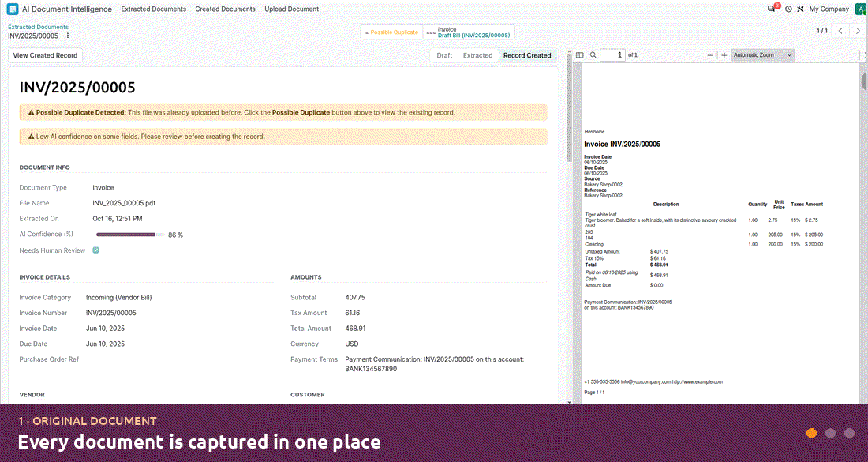The height and width of the screenshot is (462, 868).
Task: Click the first active carousel dot
Action: coord(811,434)
